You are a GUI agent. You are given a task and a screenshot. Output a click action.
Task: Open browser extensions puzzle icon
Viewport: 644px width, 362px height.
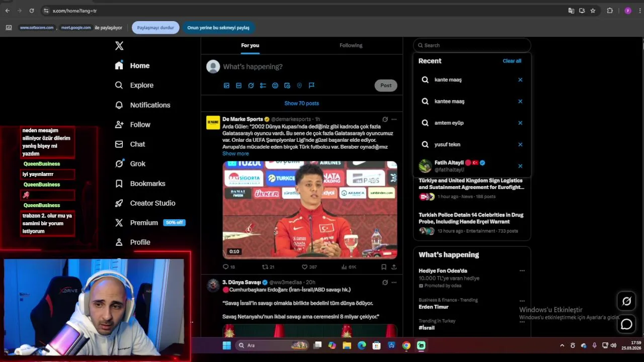(610, 11)
